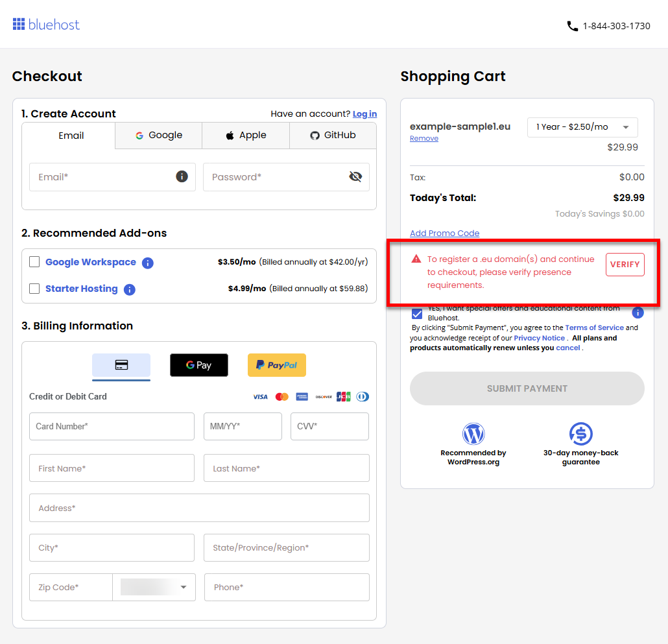Click the American Express logo
This screenshot has height=644, width=668.
(302, 397)
